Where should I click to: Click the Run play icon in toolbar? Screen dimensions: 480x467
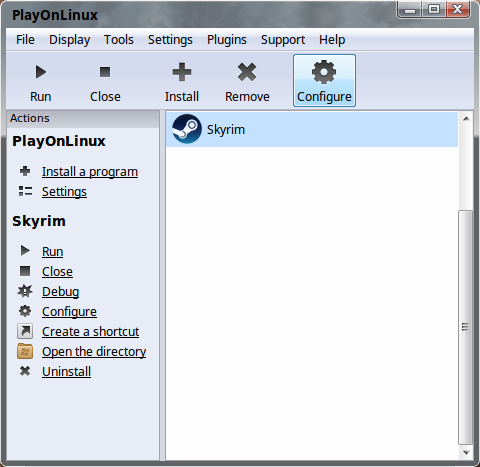(41, 72)
